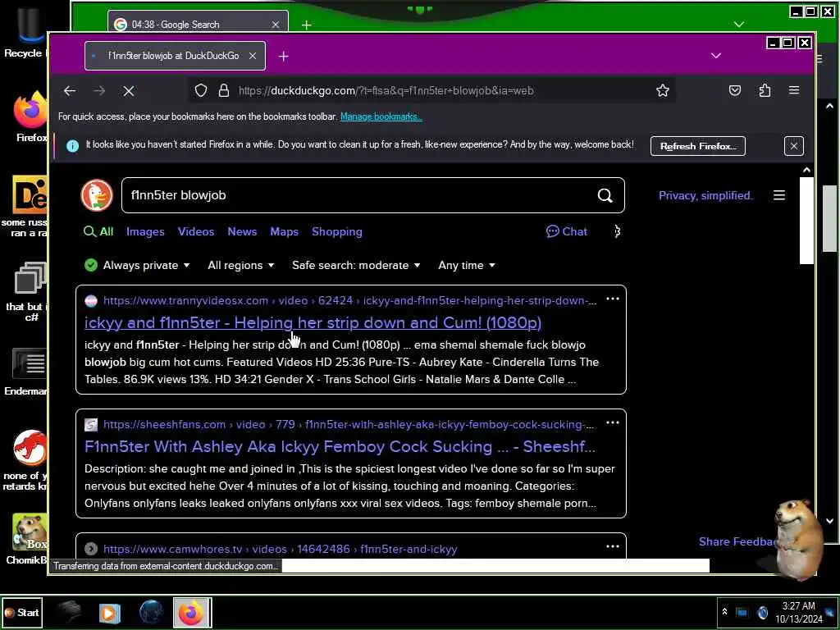
Task: Click the scroll-down arrow of green window
Action: (830, 520)
